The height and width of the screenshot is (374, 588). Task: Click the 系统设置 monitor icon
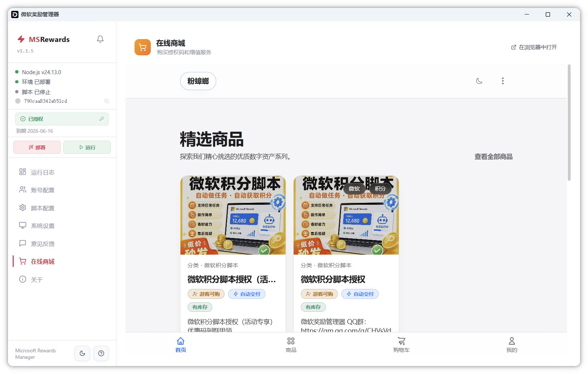22,225
